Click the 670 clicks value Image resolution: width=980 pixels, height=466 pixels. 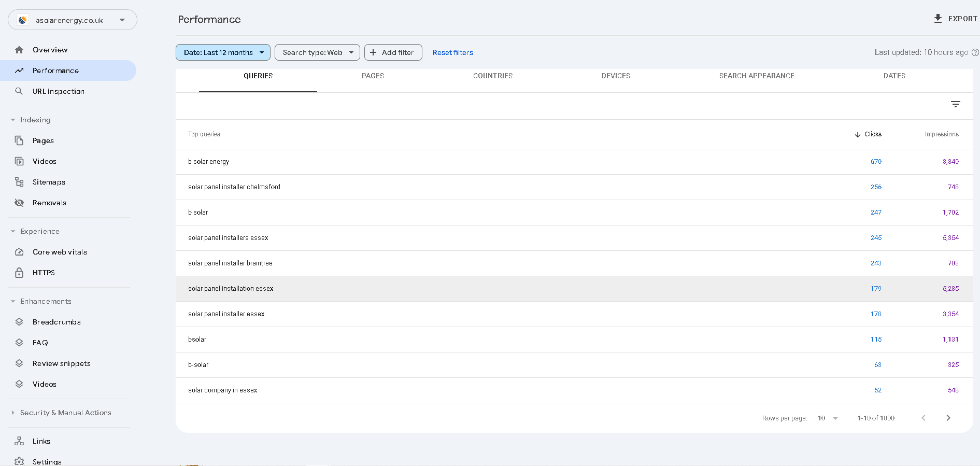(x=876, y=162)
